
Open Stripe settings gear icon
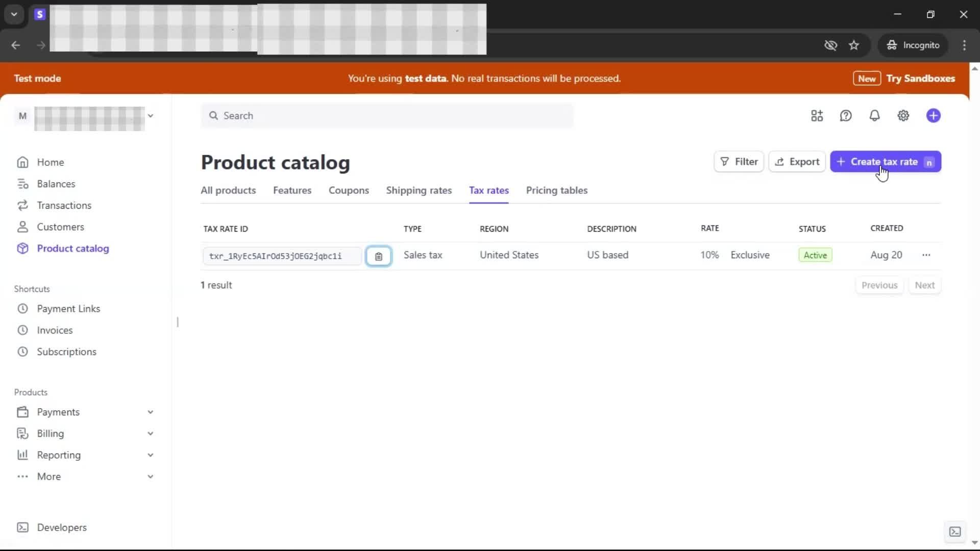[903, 116]
